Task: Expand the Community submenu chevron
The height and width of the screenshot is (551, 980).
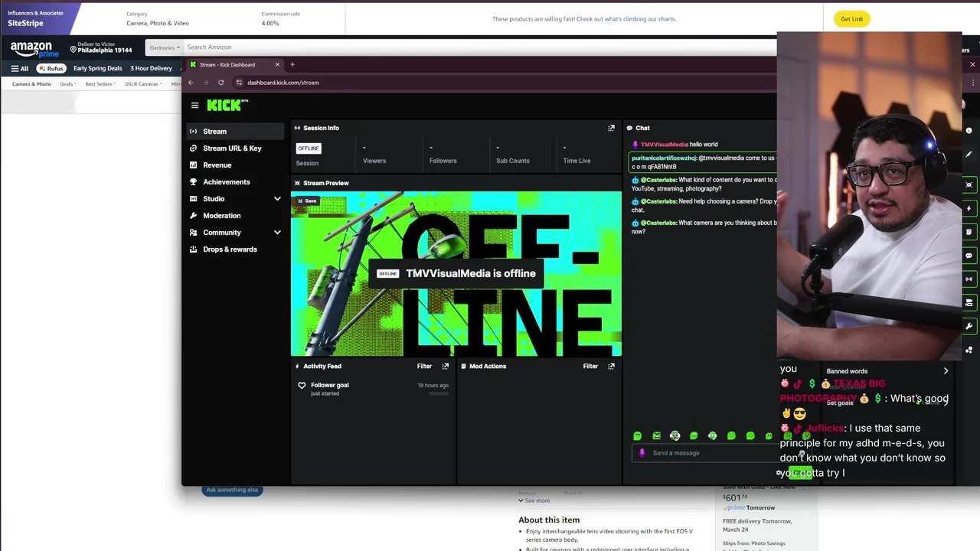Action: point(277,233)
